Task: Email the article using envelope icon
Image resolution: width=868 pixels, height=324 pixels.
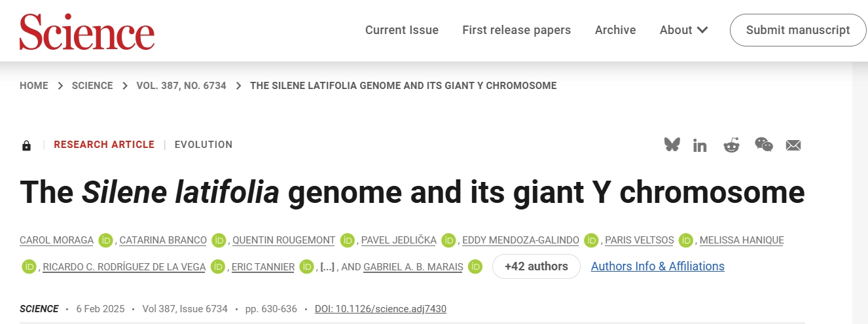Action: click(x=793, y=145)
